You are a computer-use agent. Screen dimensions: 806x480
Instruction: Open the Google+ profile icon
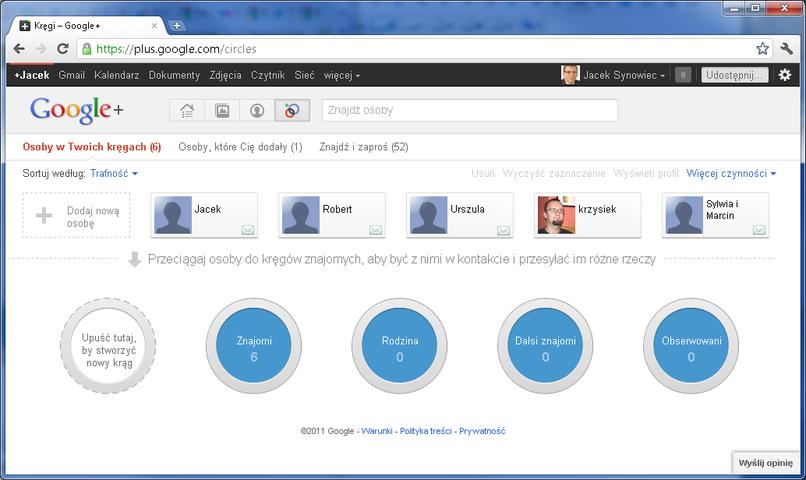tap(257, 110)
